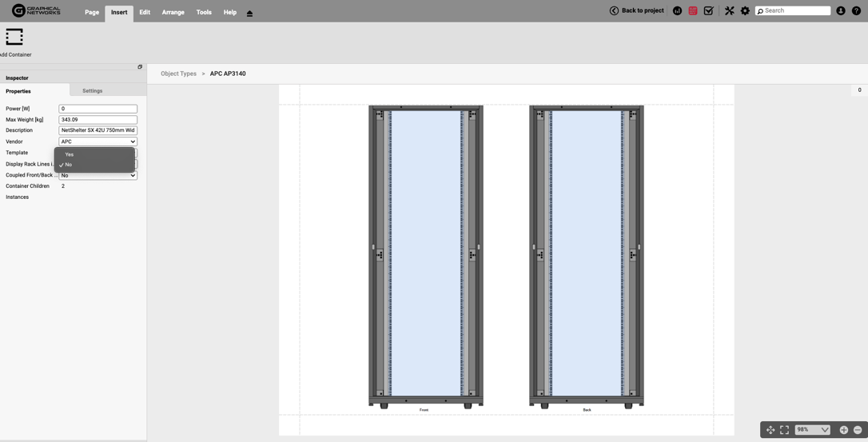Image resolution: width=868 pixels, height=442 pixels.
Task: Click the red list report icon
Action: [693, 11]
